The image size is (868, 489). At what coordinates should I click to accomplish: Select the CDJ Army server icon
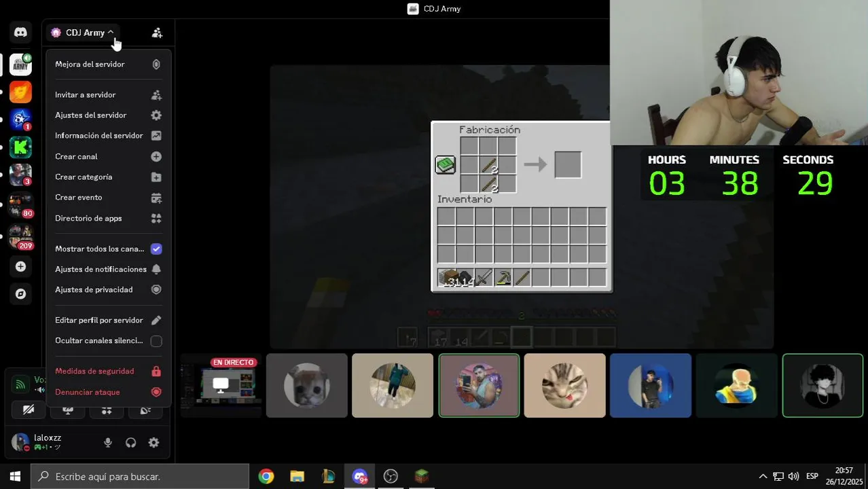tap(20, 65)
